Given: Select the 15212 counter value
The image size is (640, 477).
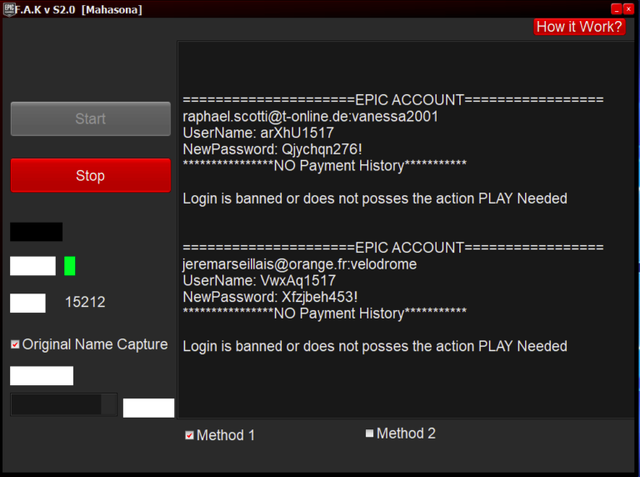Looking at the screenshot, I should pyautogui.click(x=85, y=302).
